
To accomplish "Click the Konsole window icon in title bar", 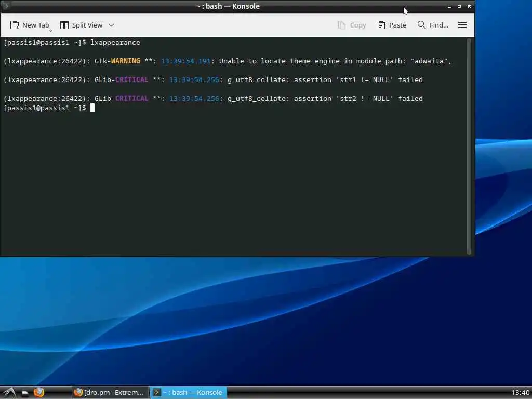I will [x=6, y=6].
